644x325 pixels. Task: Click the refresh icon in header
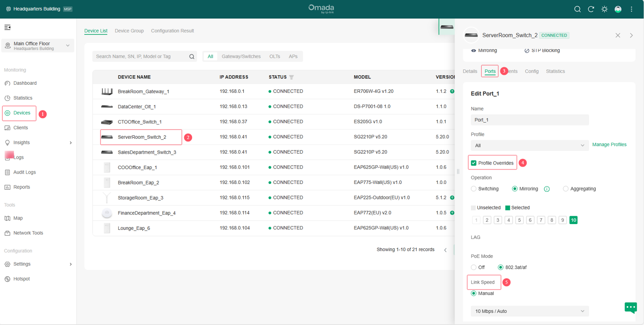tap(591, 9)
